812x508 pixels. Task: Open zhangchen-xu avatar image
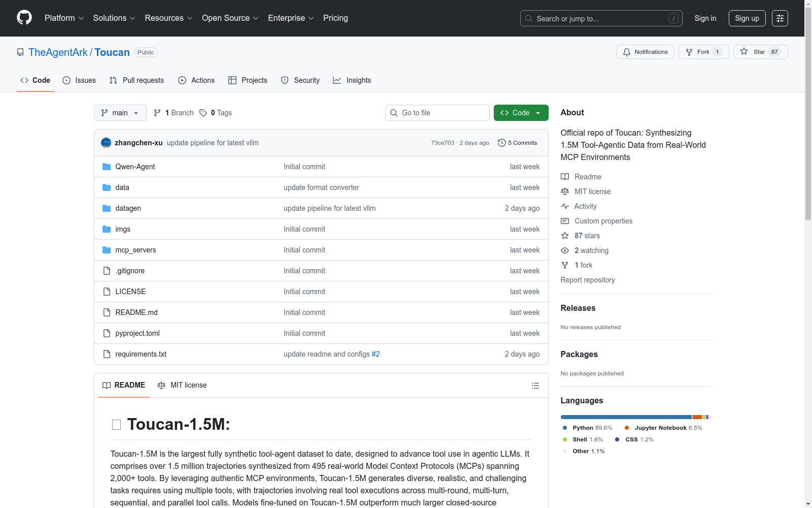(x=106, y=143)
